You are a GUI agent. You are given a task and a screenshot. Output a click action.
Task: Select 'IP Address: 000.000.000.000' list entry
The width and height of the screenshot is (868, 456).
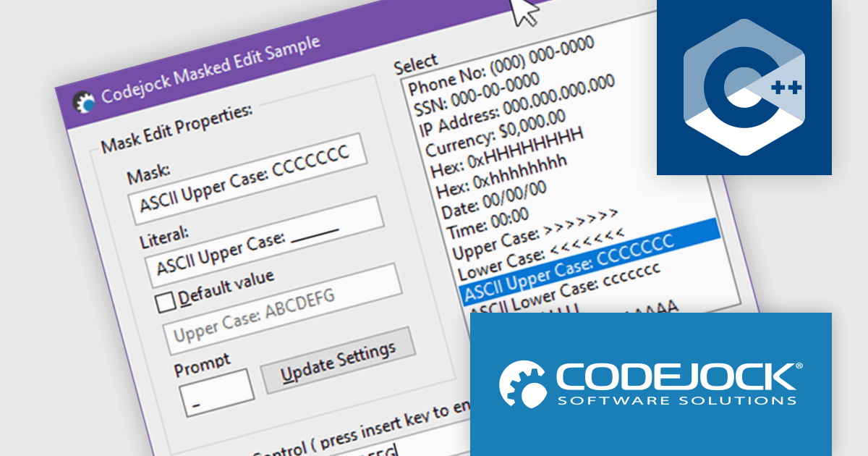(517, 106)
